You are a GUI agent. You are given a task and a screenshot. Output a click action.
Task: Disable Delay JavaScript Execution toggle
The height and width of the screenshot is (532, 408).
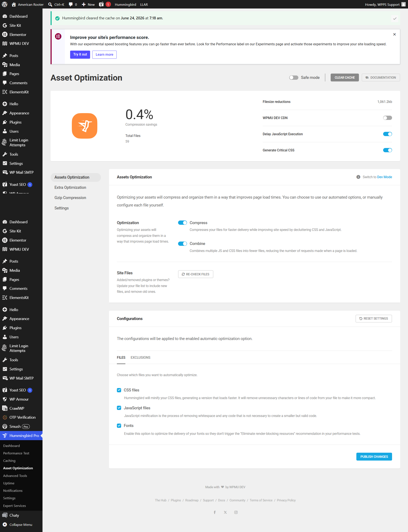[x=387, y=134]
